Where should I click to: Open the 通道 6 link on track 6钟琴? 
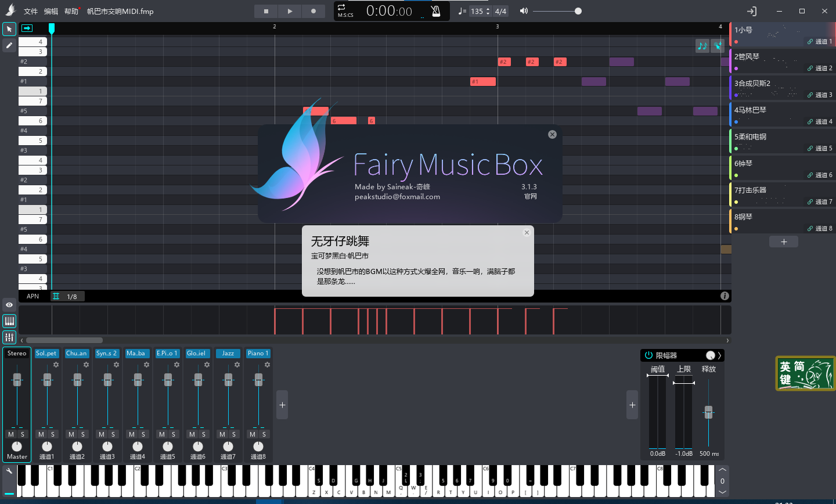tap(820, 175)
